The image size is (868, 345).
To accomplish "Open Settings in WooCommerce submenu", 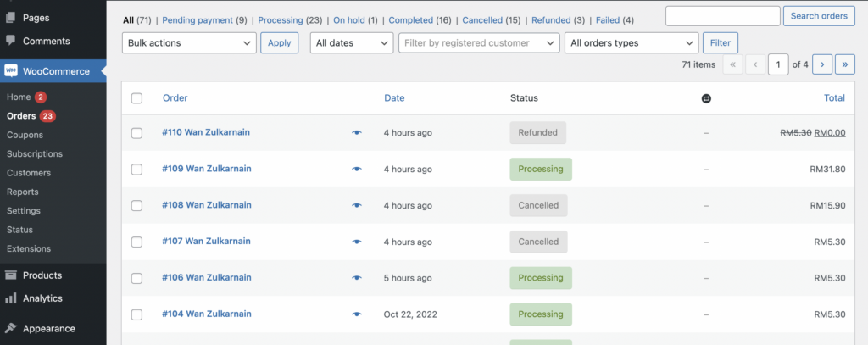I will point(24,211).
